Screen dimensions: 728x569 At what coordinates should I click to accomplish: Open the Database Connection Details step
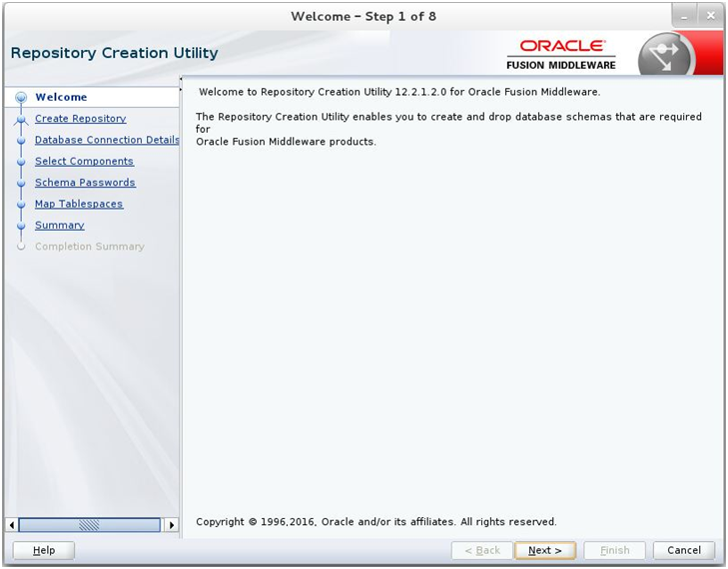pos(107,140)
